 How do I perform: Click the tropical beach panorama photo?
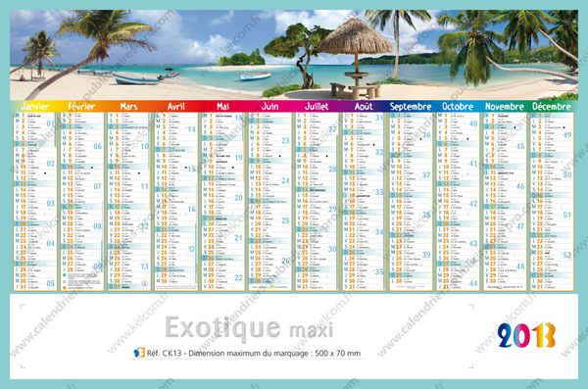(294, 55)
